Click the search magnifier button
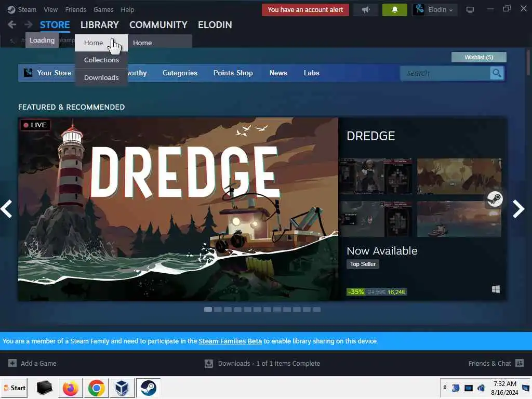Screen dimensions: 532x399 pyautogui.click(x=497, y=73)
